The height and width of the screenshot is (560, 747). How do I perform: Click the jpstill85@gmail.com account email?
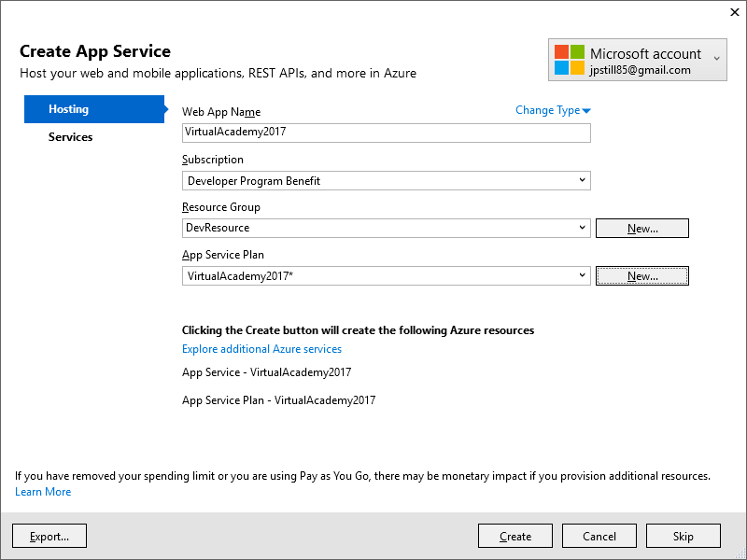[x=641, y=70]
